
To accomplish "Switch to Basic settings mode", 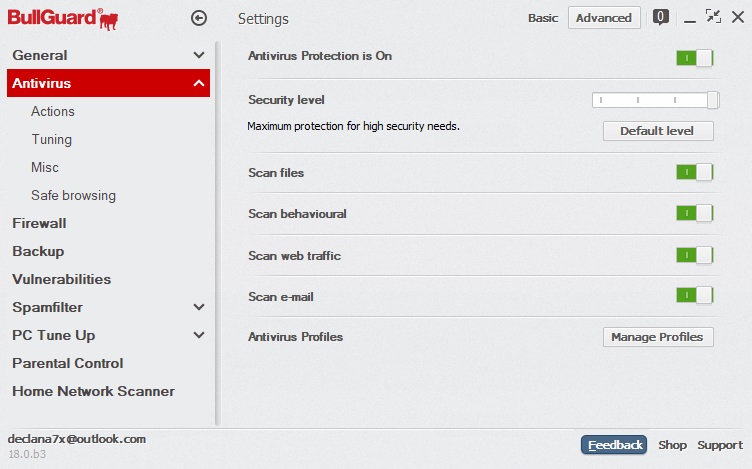I will point(543,18).
